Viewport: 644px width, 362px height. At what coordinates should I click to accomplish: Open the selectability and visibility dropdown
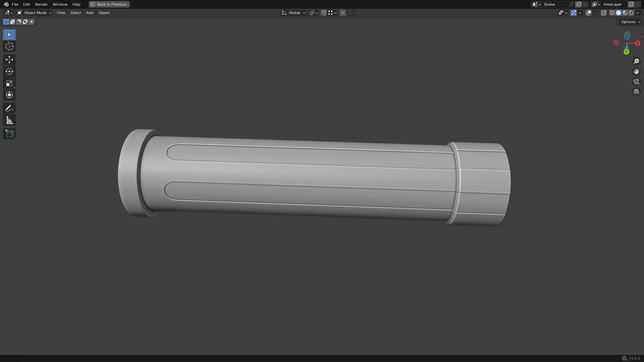pyautogui.click(x=563, y=13)
